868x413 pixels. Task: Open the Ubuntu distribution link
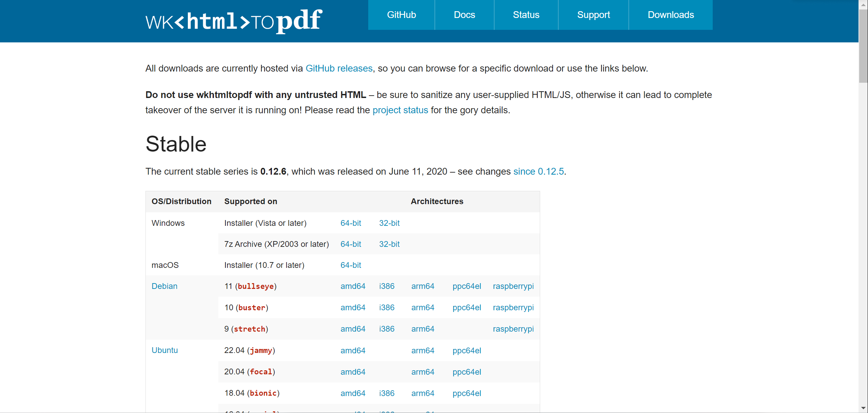[165, 350]
